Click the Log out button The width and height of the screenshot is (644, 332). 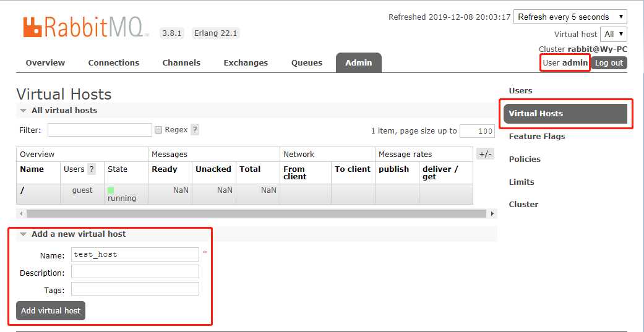tap(609, 63)
